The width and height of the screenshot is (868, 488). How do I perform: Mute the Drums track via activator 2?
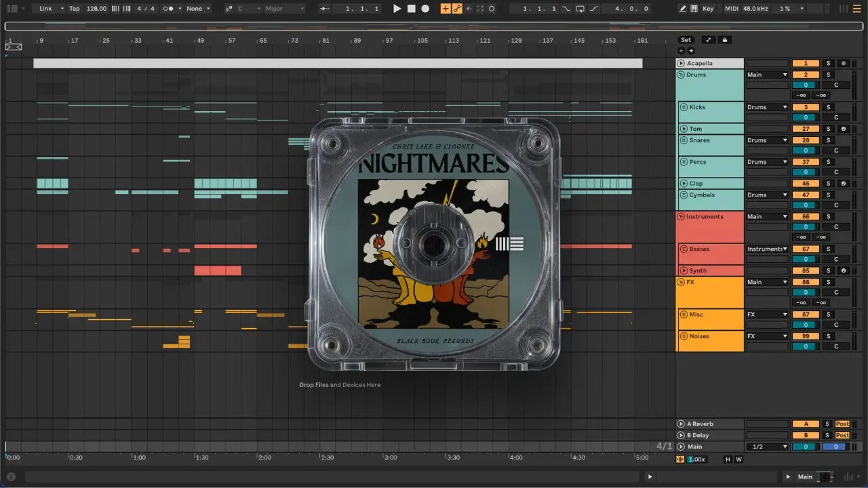click(x=806, y=75)
